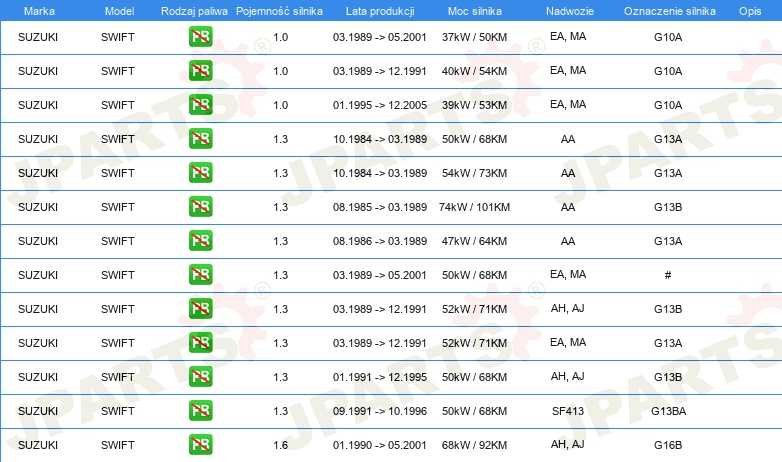Click EA, MA in the 37kW / 50KM row
The height and width of the screenshot is (462, 782).
click(568, 36)
